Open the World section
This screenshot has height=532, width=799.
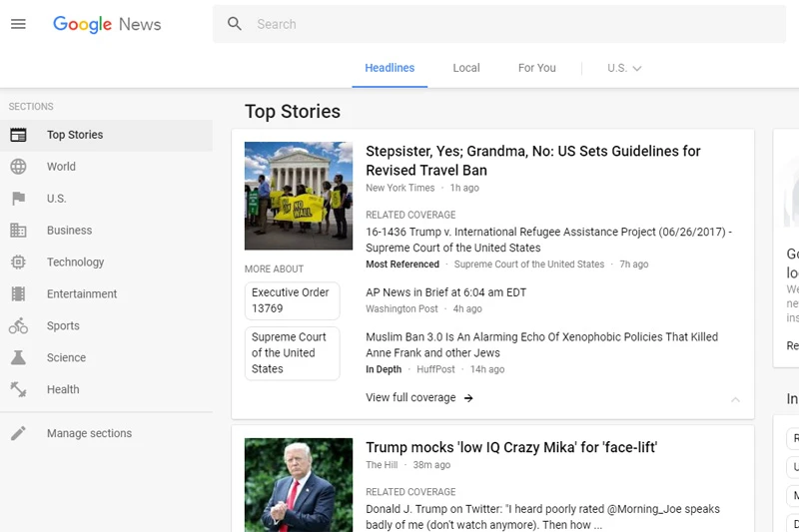tap(107, 167)
